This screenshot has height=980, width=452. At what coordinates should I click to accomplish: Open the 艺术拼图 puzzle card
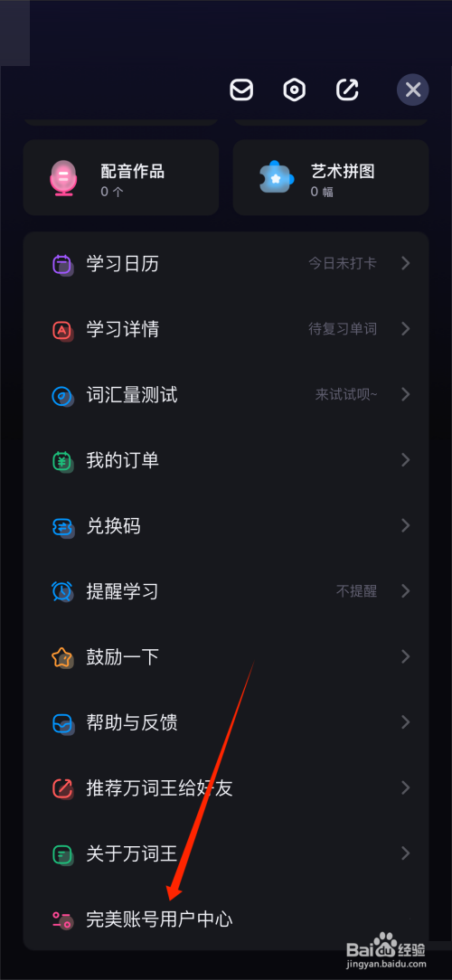coord(331,177)
